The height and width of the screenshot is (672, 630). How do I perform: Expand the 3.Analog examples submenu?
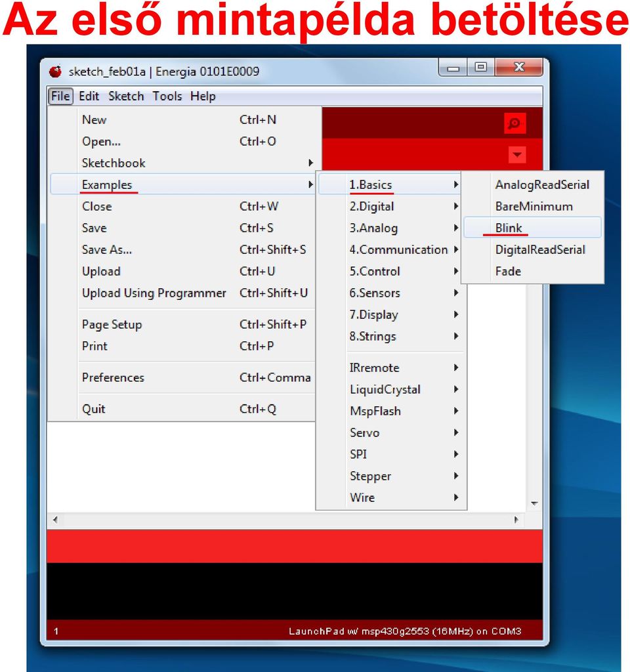390,228
